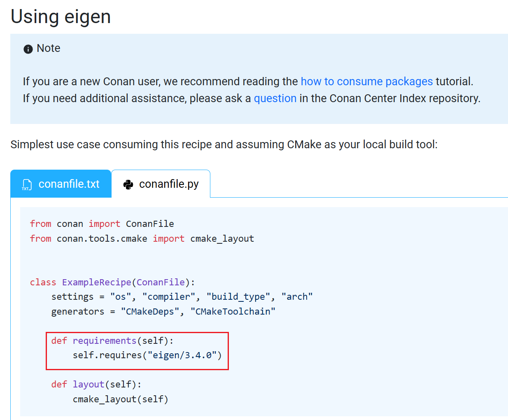Click the cmake_layout import code line

click(x=142, y=239)
